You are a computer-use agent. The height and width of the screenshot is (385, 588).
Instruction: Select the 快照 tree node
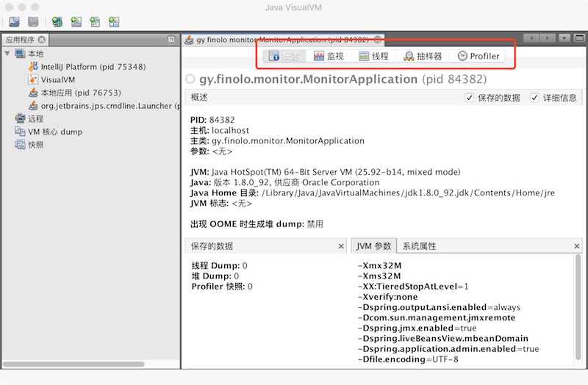35,145
